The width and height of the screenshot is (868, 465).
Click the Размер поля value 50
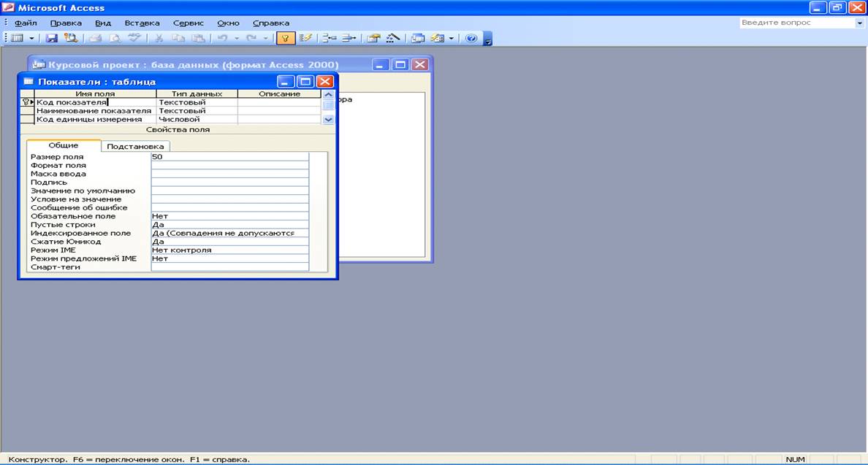coord(229,157)
